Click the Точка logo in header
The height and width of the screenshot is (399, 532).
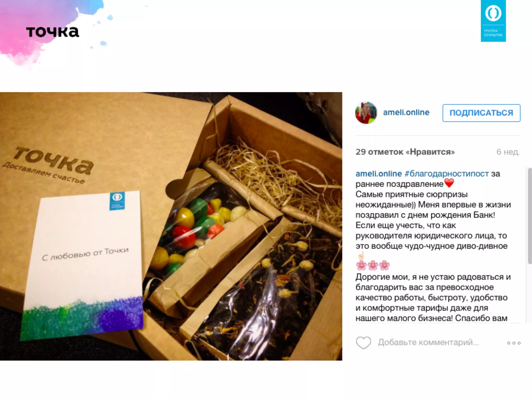(x=52, y=32)
